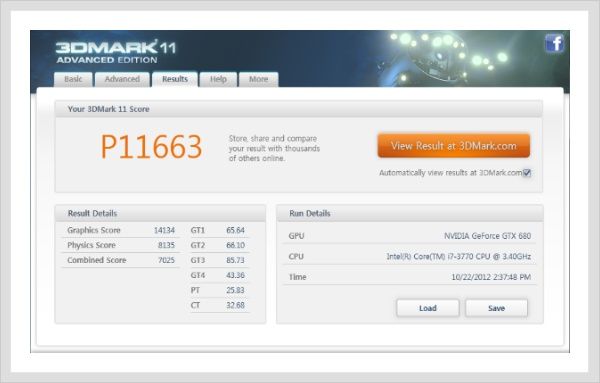The width and height of the screenshot is (600, 383).
Task: Switch to the Basic tab
Action: click(x=73, y=79)
